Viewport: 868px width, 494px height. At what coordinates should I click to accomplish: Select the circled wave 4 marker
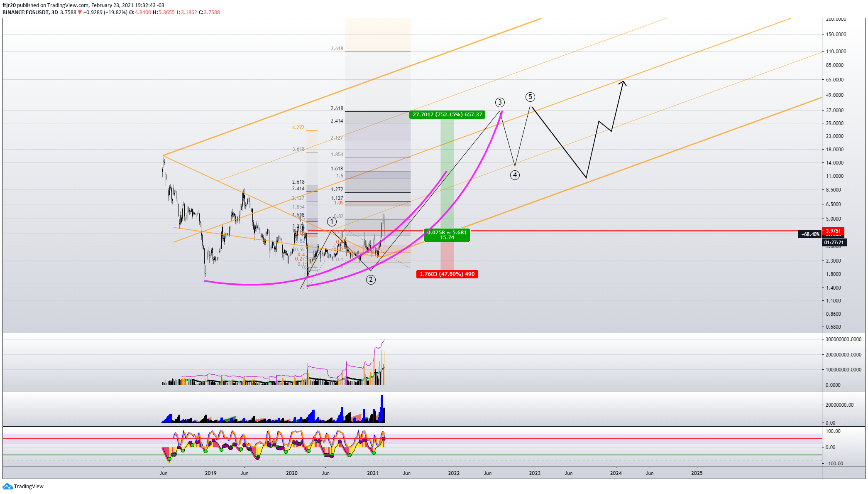coord(515,175)
